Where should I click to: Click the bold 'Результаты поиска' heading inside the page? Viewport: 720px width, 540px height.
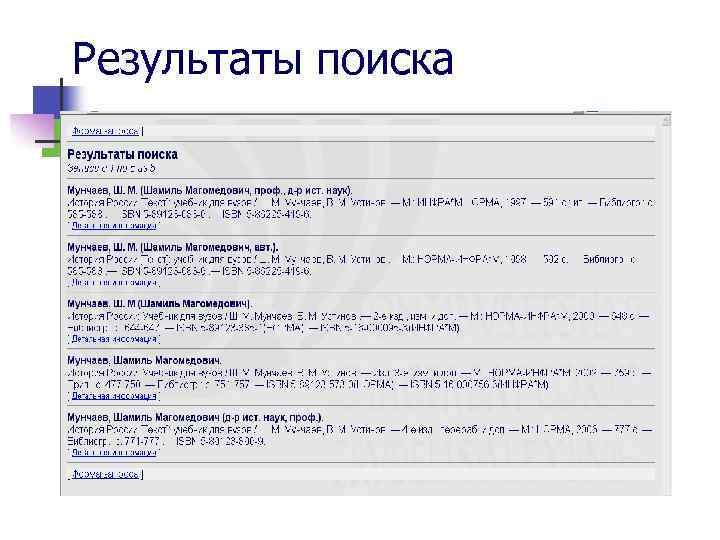[123, 154]
